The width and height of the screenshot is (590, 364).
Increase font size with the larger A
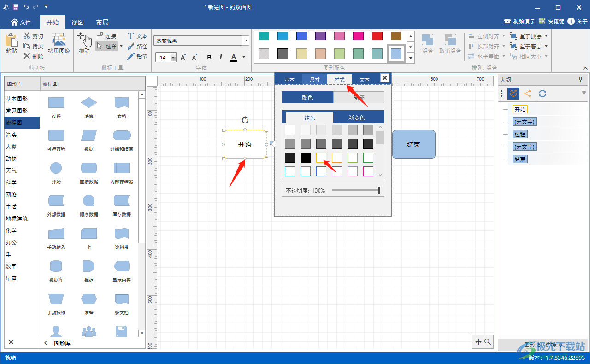(183, 57)
